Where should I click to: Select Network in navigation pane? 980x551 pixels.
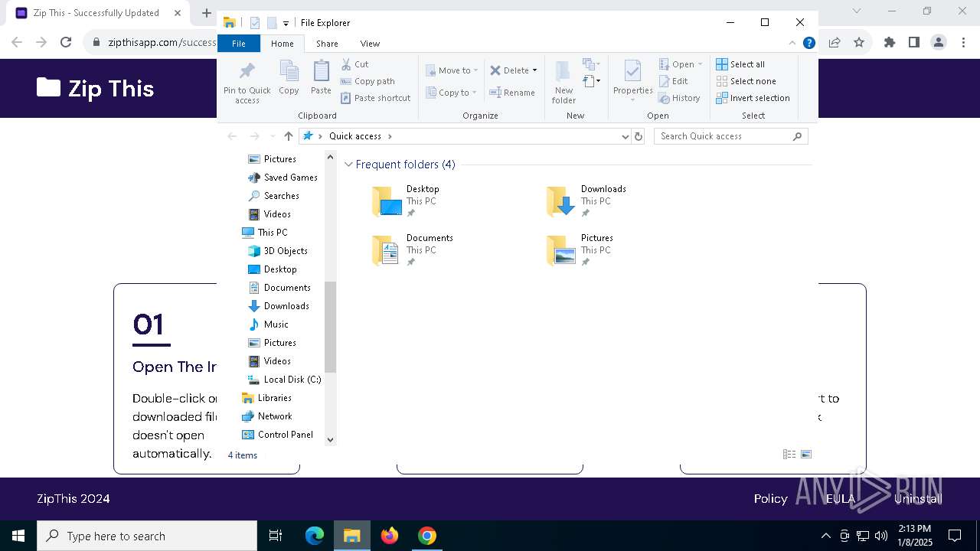pos(266,416)
